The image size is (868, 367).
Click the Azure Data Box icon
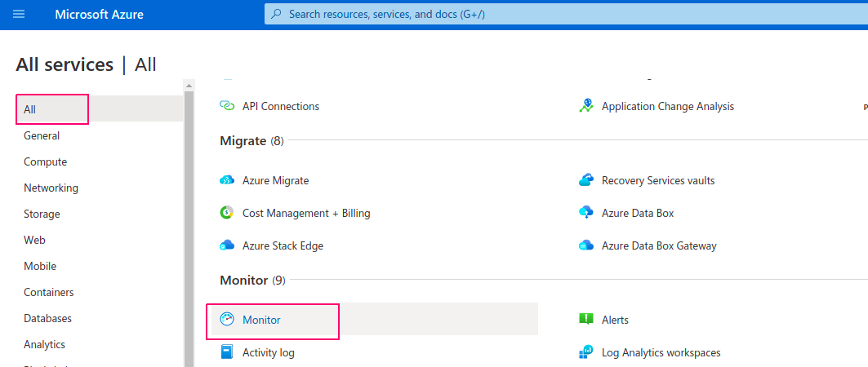[586, 213]
